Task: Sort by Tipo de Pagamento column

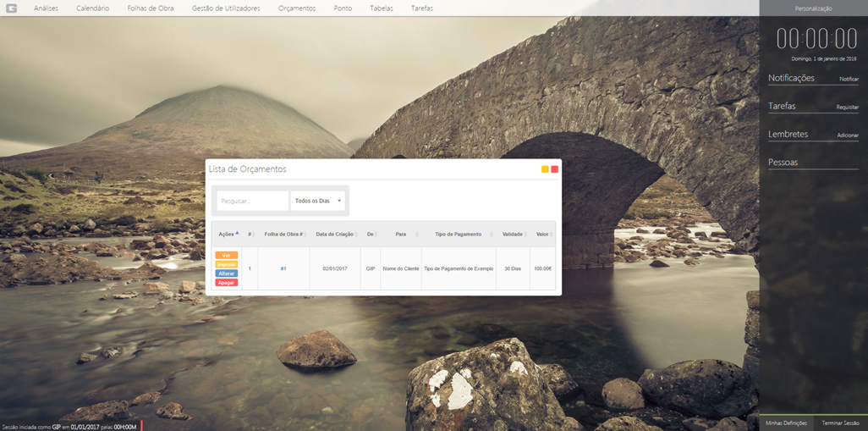Action: [458, 235]
